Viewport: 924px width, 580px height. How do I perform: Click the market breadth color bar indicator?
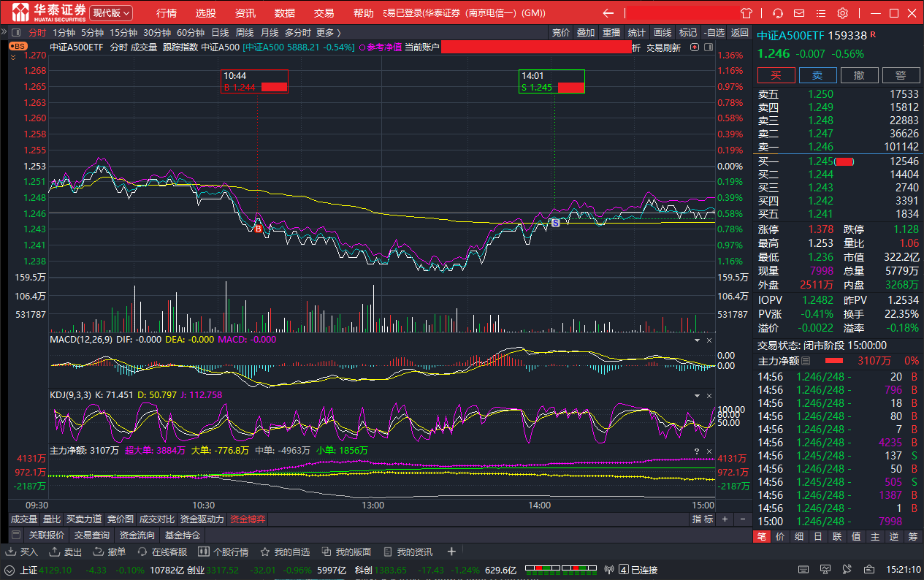tap(561, 570)
